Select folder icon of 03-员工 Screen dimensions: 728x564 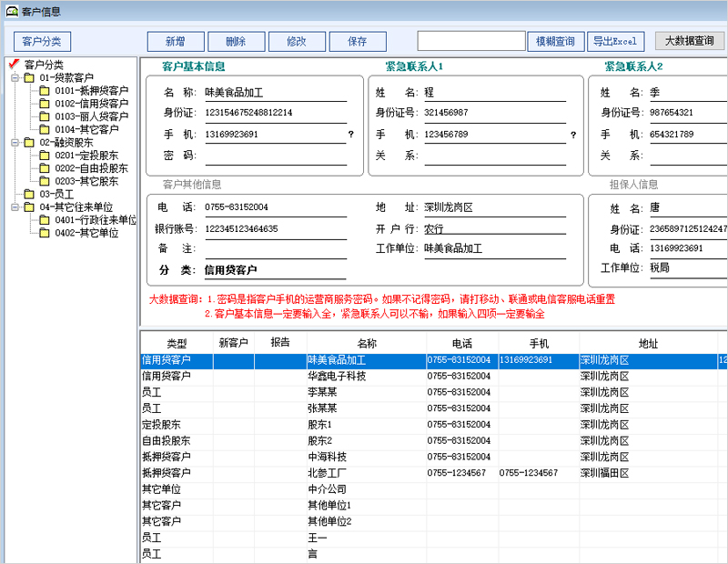(x=29, y=194)
